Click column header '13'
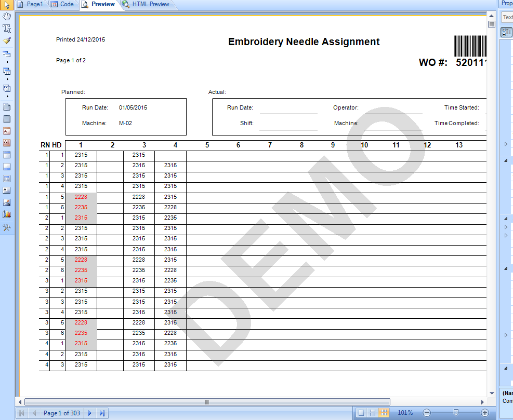 (459, 145)
